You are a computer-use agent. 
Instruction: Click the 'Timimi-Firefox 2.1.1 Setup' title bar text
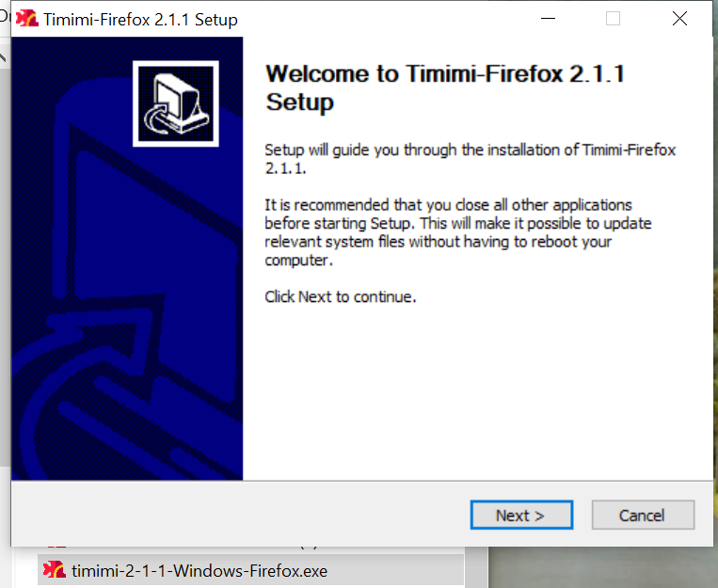[140, 20]
